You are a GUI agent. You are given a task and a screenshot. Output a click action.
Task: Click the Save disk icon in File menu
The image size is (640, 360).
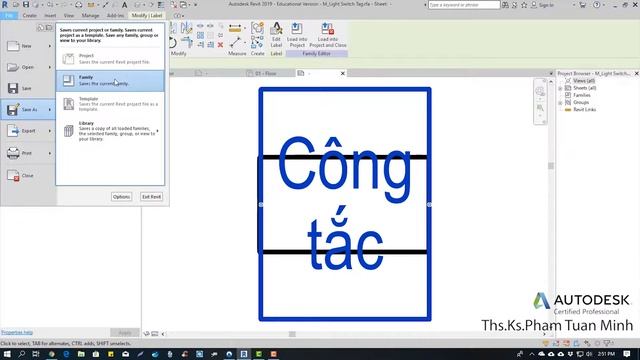pos(13,88)
